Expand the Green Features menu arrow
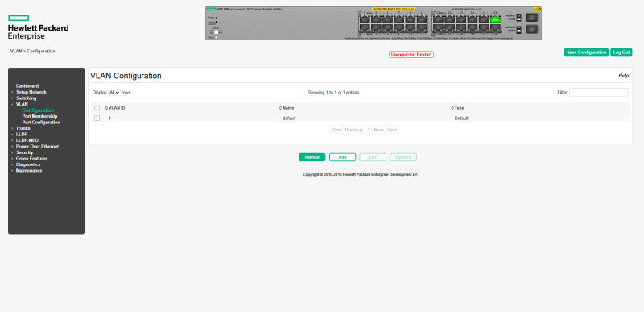 click(12, 158)
